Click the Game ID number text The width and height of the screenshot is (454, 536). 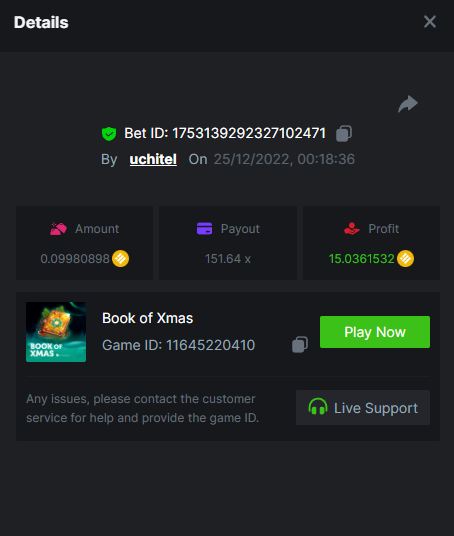[211, 345]
